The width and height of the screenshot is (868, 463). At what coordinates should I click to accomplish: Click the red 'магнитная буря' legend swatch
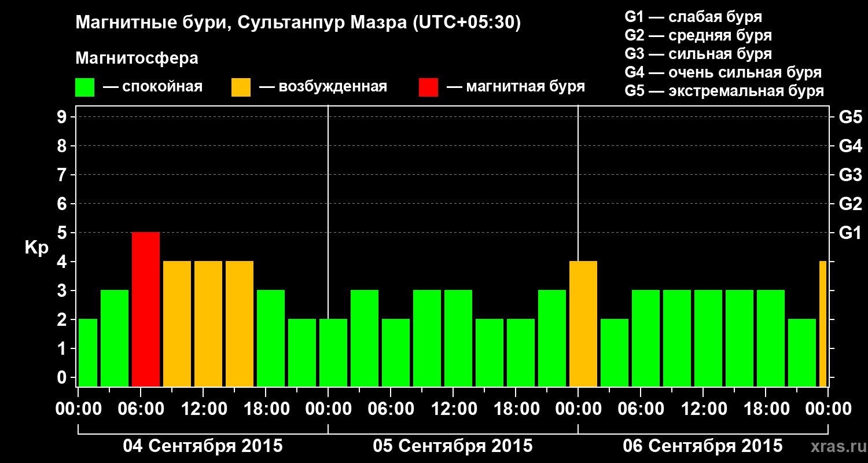pos(428,87)
